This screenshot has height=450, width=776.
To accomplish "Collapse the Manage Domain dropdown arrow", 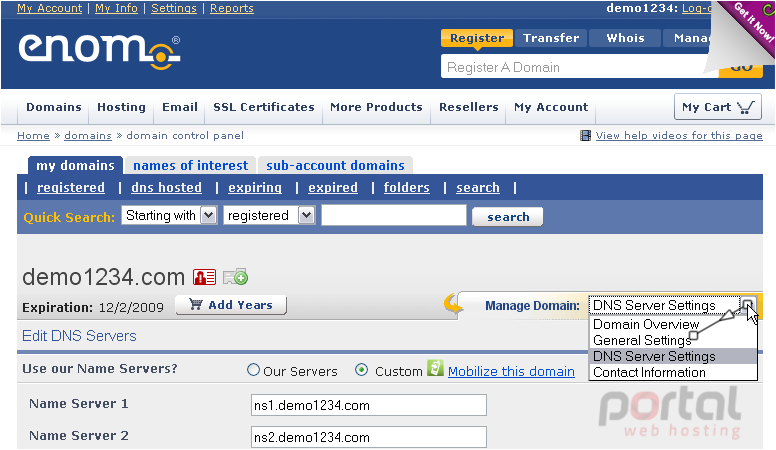I will [748, 305].
